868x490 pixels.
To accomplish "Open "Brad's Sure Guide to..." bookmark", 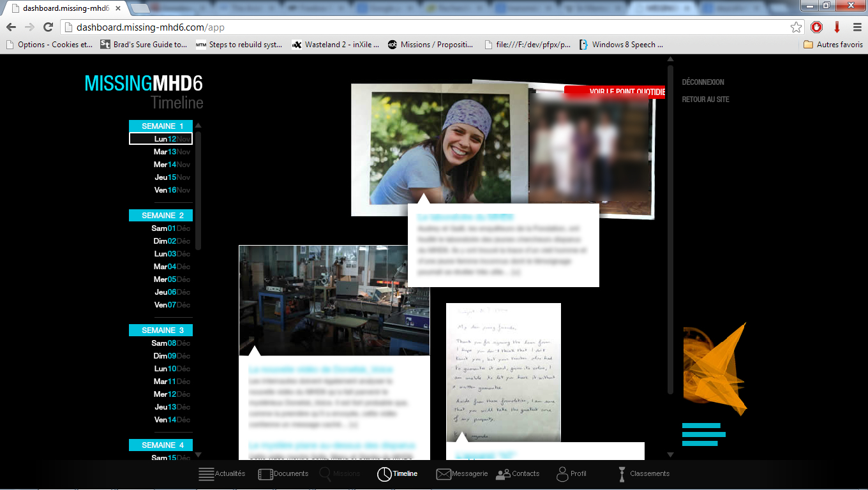I will [144, 45].
